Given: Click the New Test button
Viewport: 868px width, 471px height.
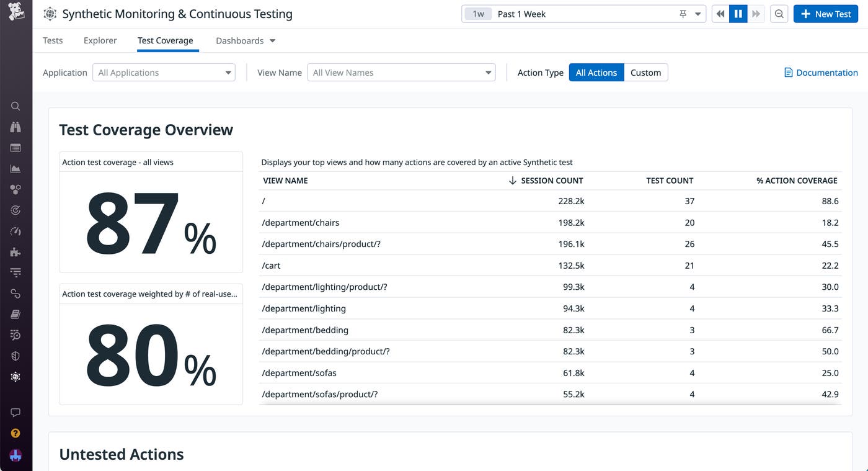Looking at the screenshot, I should [x=825, y=14].
